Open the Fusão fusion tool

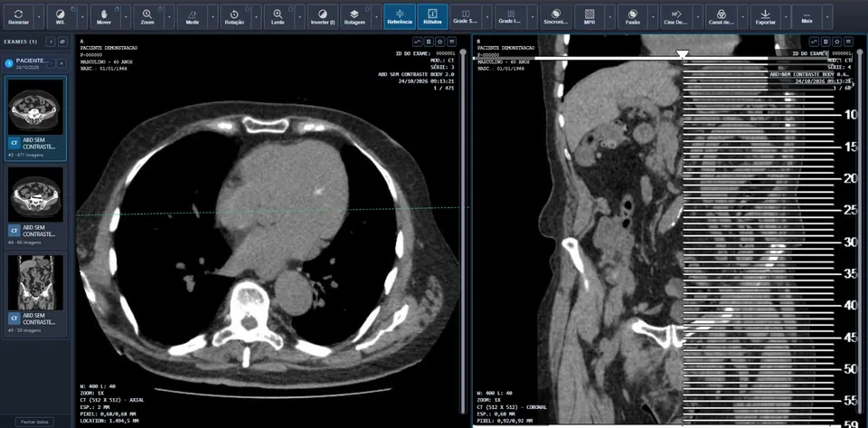[x=633, y=16]
